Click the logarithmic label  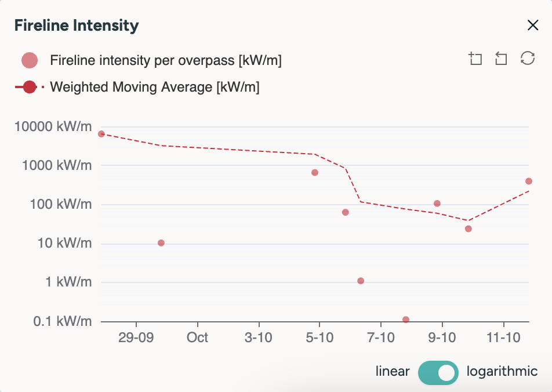pyautogui.click(x=502, y=372)
